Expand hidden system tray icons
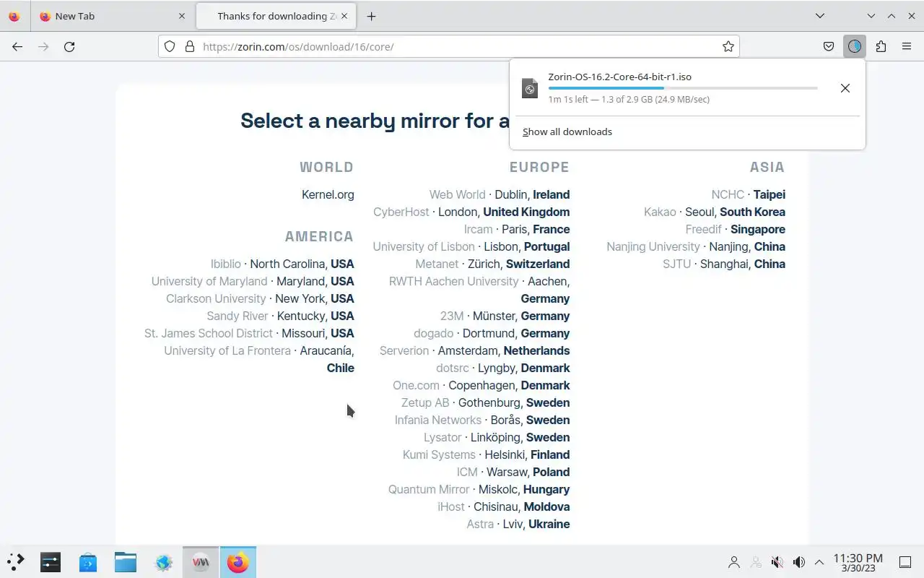Screen dimensions: 924x578 pyautogui.click(x=819, y=562)
